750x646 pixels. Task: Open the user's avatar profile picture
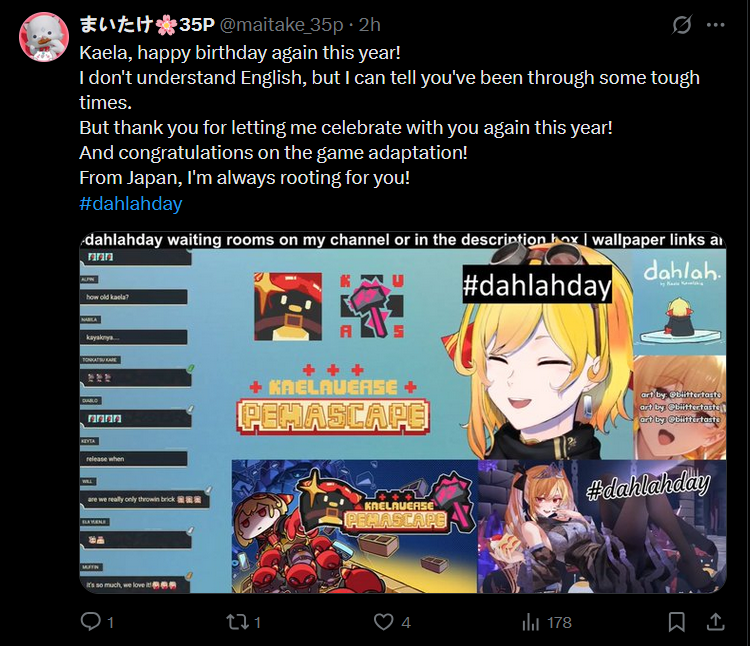[44, 37]
